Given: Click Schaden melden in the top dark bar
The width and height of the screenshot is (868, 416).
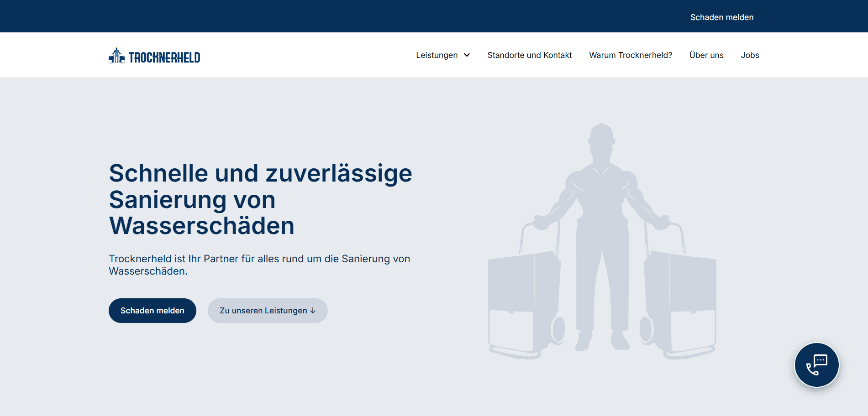Looking at the screenshot, I should 721,17.
